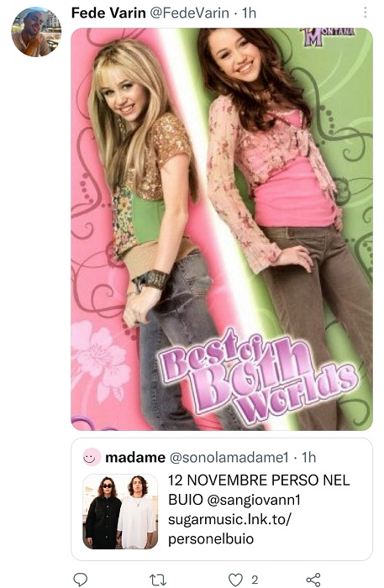
Task: Open the share icon on tweet
Action: click(x=313, y=580)
